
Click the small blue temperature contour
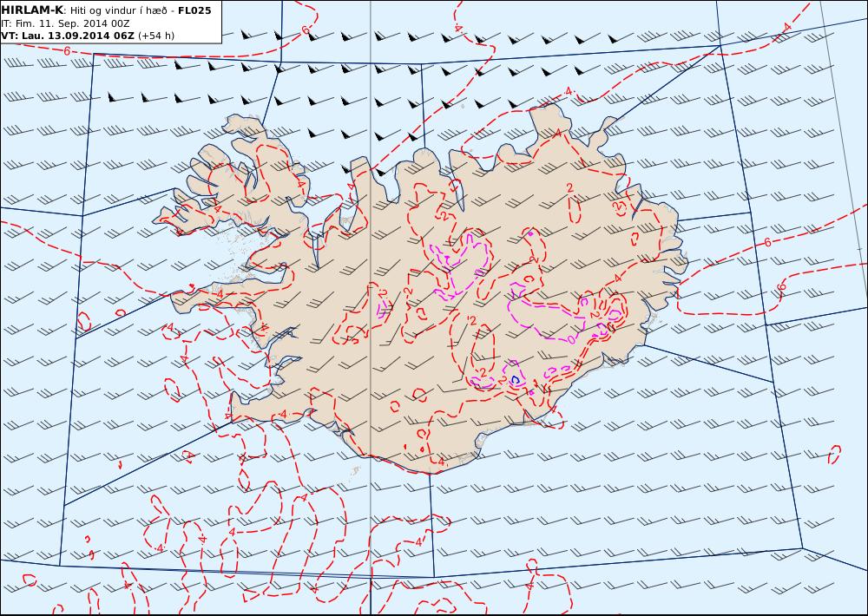click(516, 380)
